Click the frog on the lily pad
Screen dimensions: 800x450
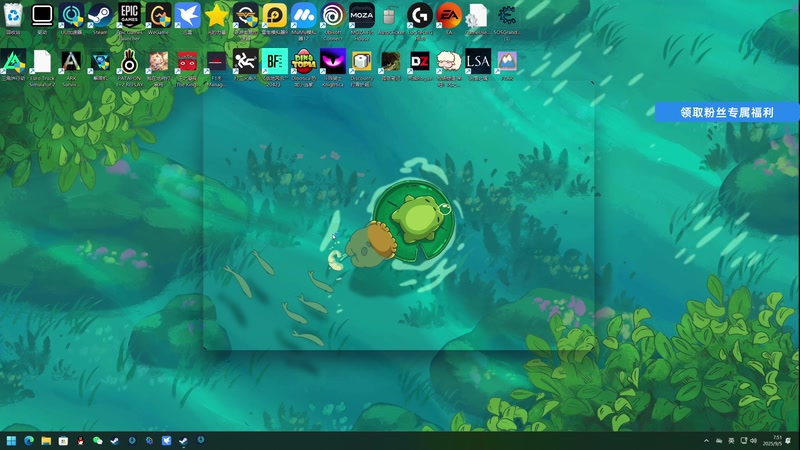418,218
